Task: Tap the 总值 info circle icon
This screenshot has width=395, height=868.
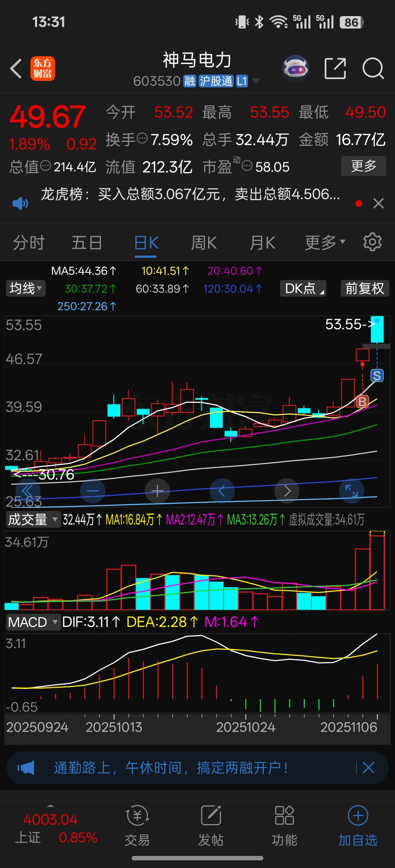Action: [x=45, y=166]
